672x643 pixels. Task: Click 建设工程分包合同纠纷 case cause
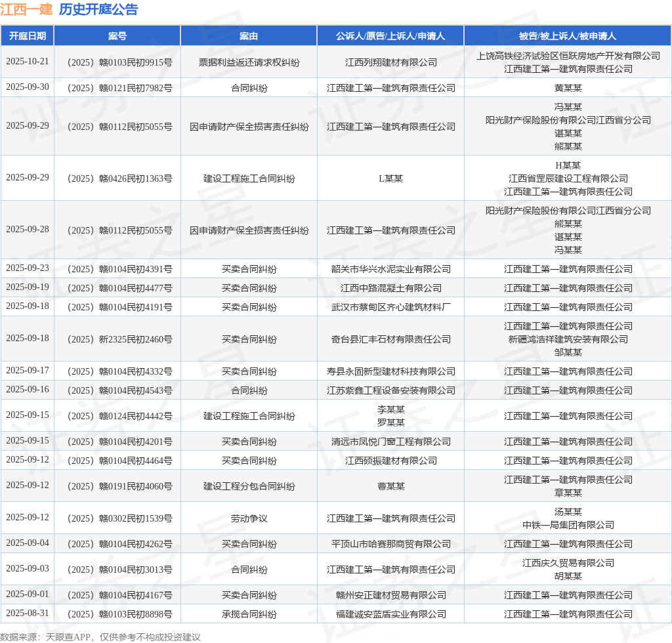(x=249, y=486)
